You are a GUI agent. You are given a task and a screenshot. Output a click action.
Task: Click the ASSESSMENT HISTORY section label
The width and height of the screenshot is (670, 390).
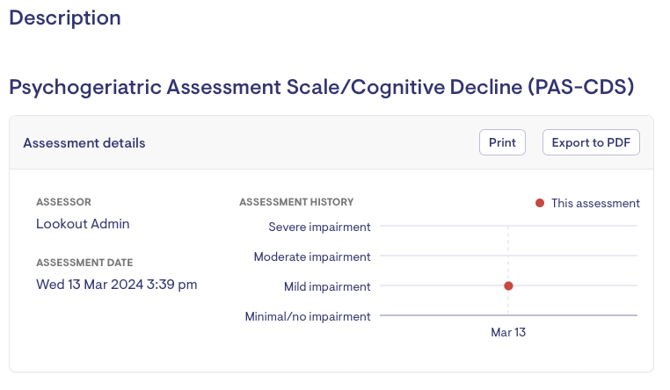[x=297, y=202]
